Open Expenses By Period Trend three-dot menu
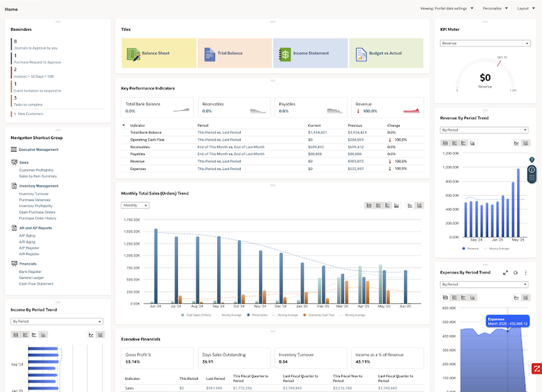This screenshot has width=542, height=392. click(x=526, y=273)
